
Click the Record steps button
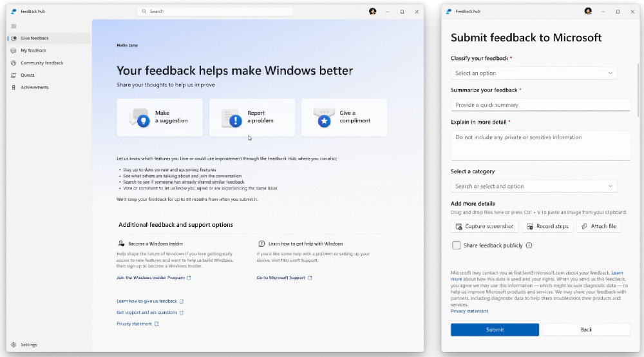point(547,226)
